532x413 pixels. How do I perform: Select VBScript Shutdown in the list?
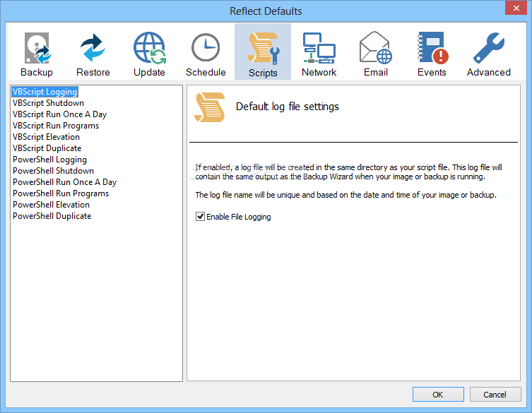[x=48, y=103]
